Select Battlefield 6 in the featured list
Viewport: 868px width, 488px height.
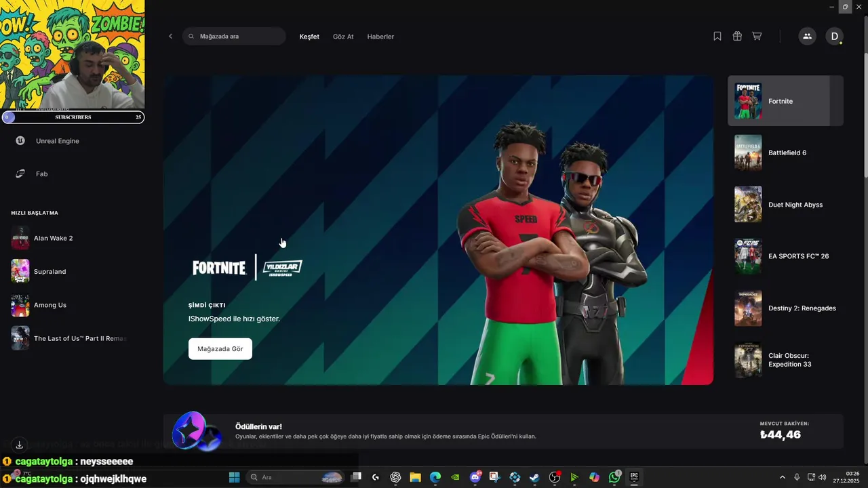pyautogui.click(x=785, y=152)
